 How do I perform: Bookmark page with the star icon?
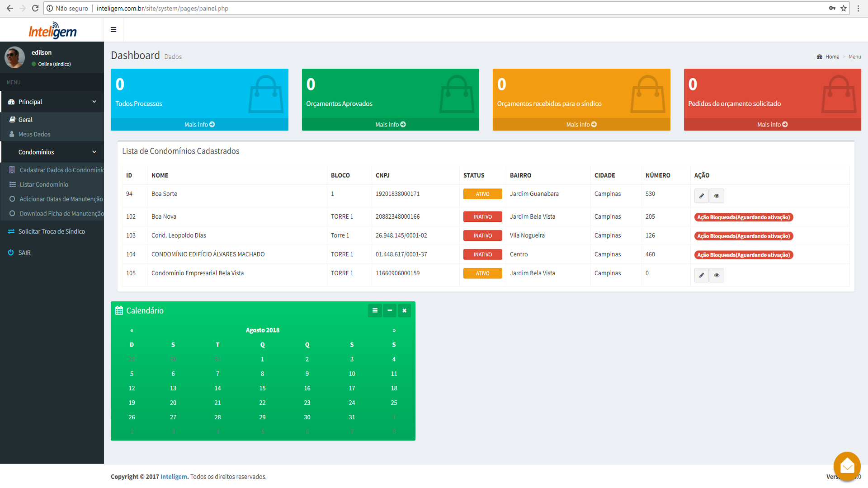pos(844,8)
